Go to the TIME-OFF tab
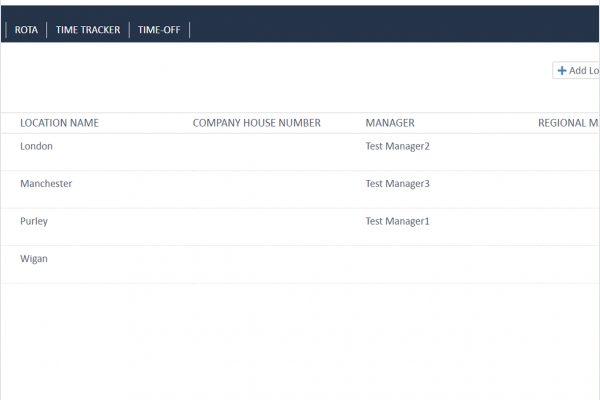 pos(158,30)
